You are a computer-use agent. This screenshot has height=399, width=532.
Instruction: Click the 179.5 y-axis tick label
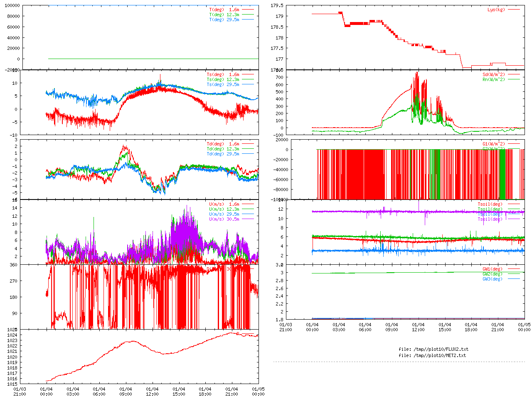[x=277, y=5]
